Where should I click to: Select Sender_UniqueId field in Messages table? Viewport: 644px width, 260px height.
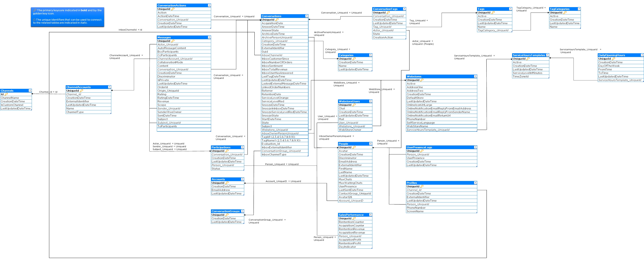[169, 109]
